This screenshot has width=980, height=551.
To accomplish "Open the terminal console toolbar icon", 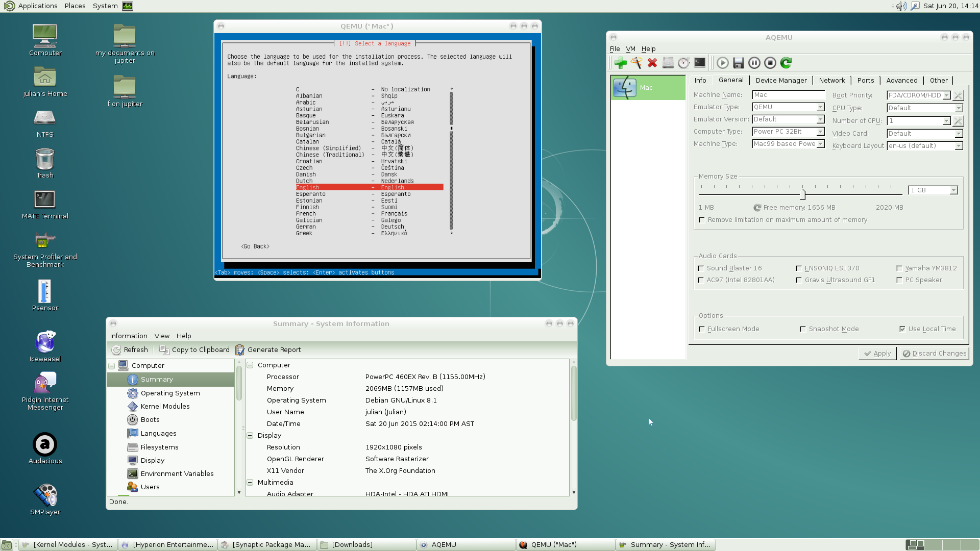I will (700, 63).
